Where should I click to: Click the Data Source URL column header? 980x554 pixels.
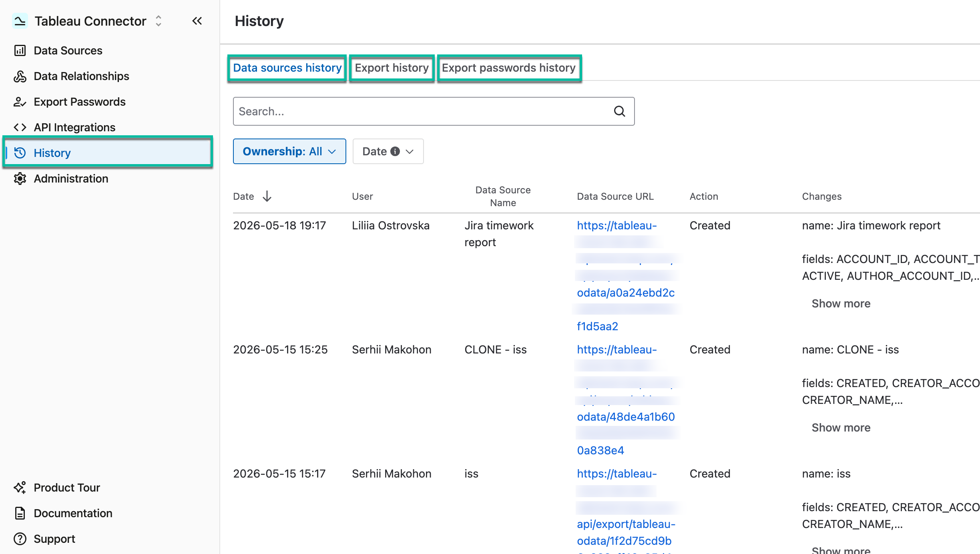615,197
